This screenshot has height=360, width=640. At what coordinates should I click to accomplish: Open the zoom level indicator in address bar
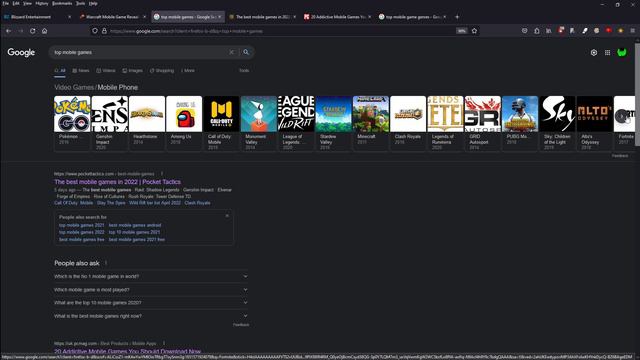click(x=462, y=31)
